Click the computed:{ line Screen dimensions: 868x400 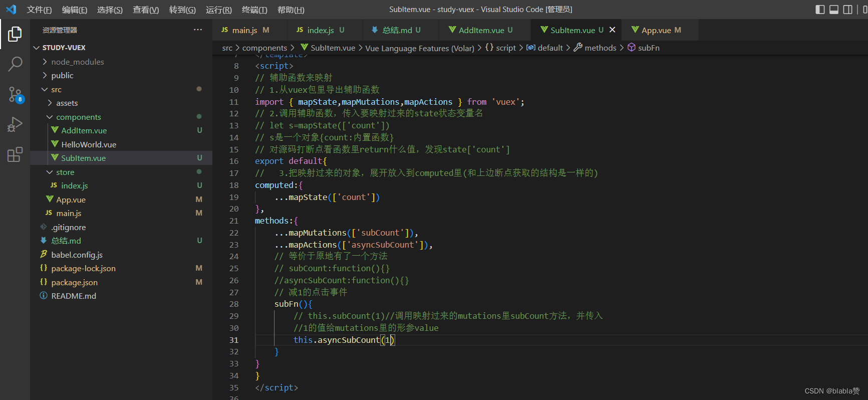(x=279, y=185)
